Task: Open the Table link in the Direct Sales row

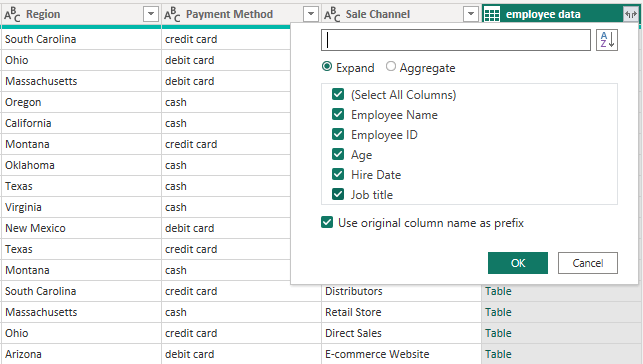Action: [498, 333]
